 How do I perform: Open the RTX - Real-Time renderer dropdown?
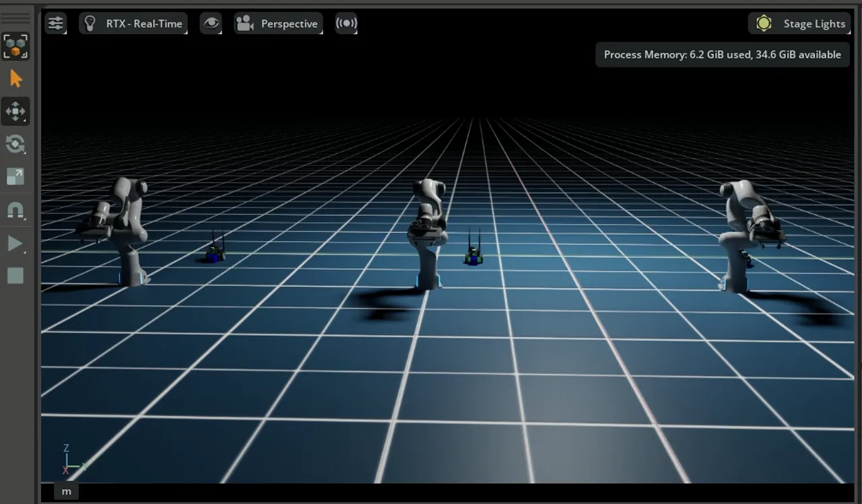[133, 24]
